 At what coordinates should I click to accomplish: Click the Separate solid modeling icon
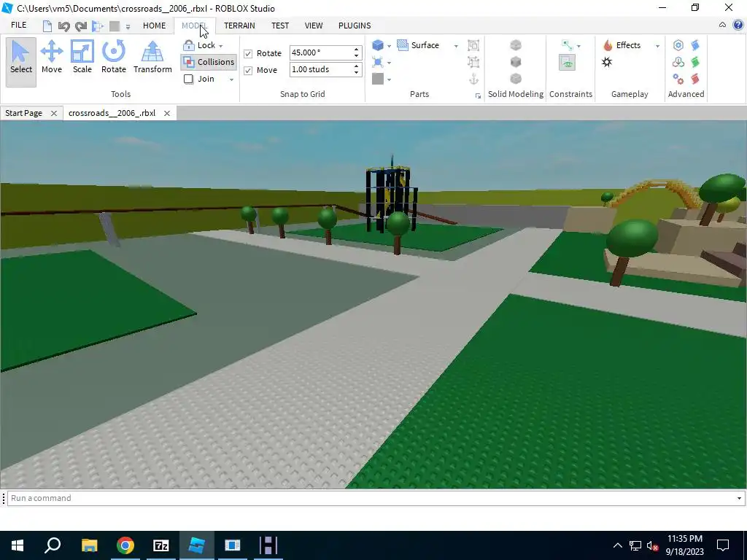click(x=516, y=79)
